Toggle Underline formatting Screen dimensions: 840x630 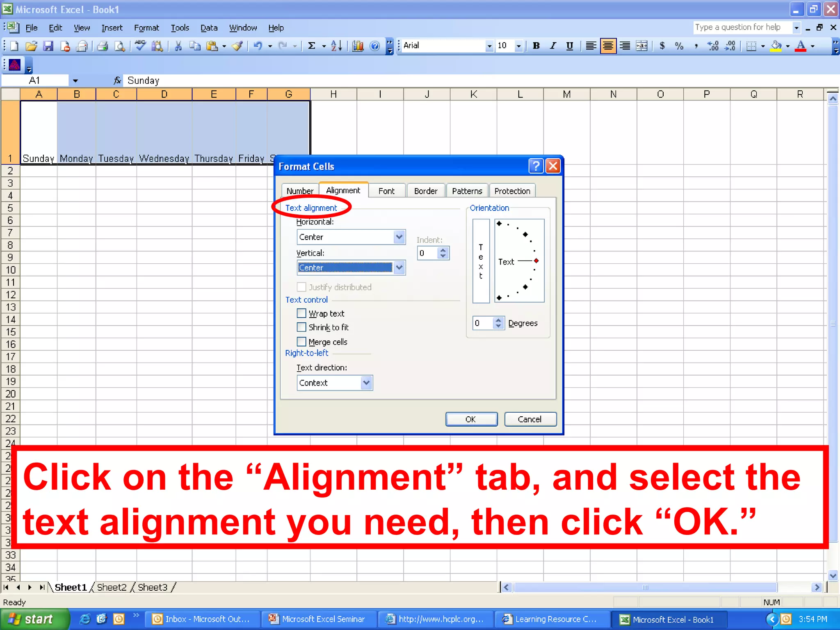pos(570,46)
